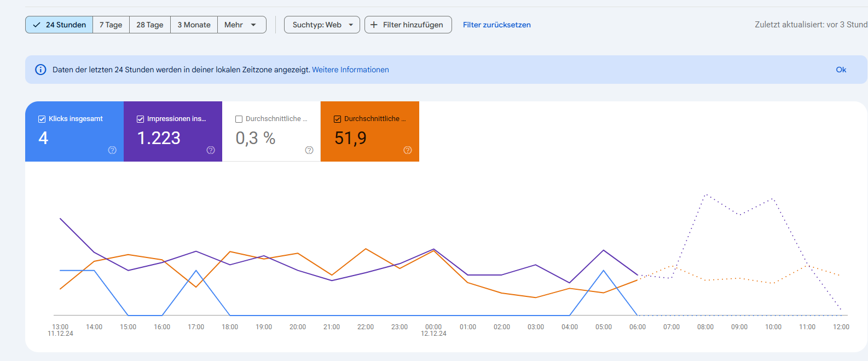Choose the 3 Monate range tab
Screen dimensions: 868x361
(194, 25)
